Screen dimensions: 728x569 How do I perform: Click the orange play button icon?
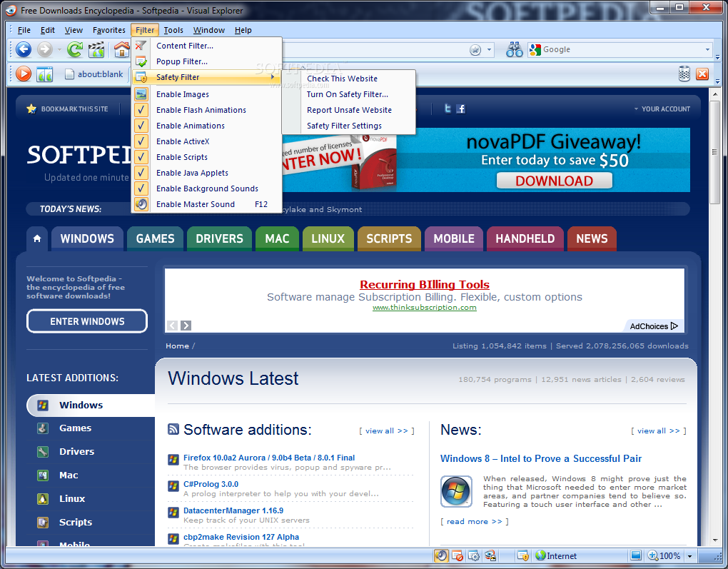pos(24,74)
